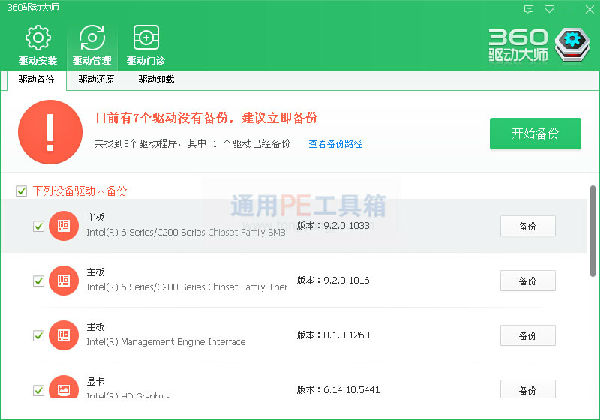This screenshot has height=420, width=600.
Task: Click graphics card icon of 显卡 row
Action: (64, 387)
